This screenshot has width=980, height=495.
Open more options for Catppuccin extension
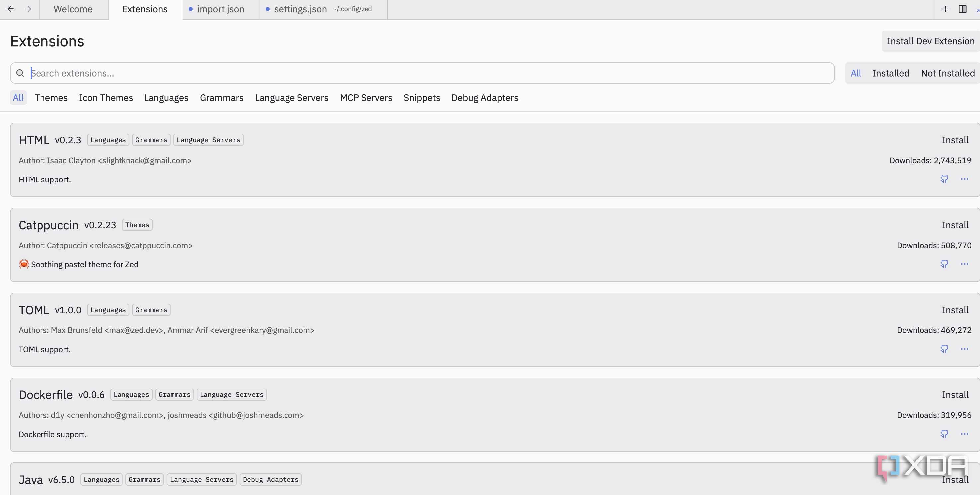pyautogui.click(x=964, y=264)
